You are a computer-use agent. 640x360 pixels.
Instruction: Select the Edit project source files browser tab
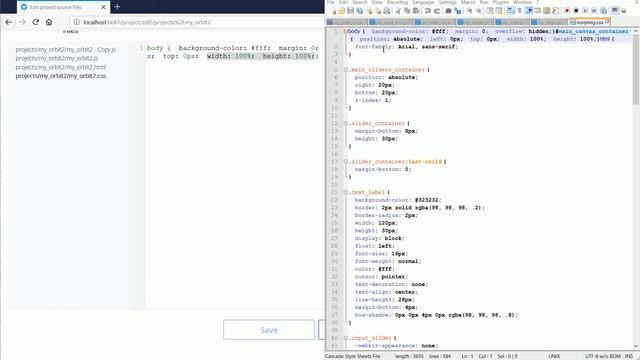[x=63, y=7]
